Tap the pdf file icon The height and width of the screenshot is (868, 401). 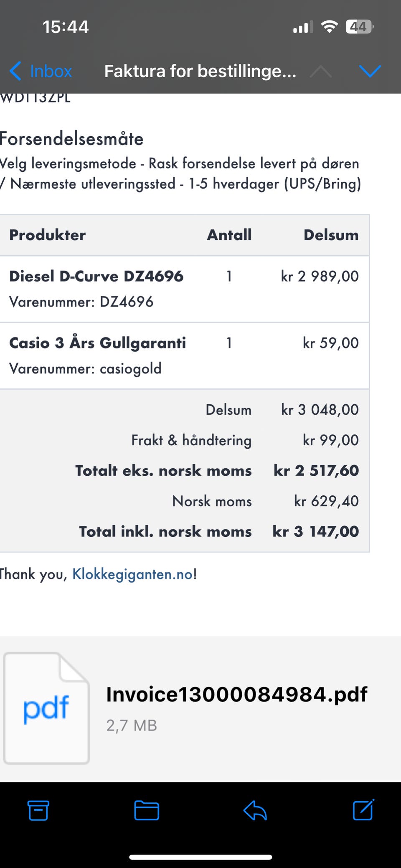pos(46,708)
